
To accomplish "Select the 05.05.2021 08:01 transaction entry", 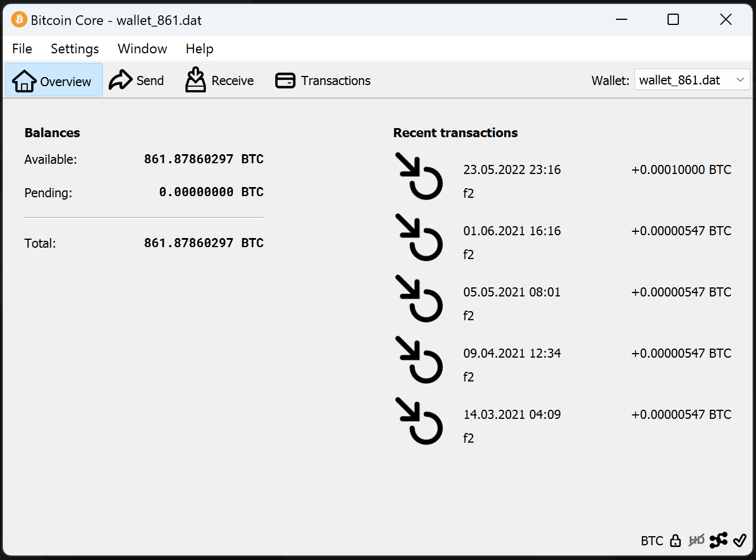I will pos(512,292).
